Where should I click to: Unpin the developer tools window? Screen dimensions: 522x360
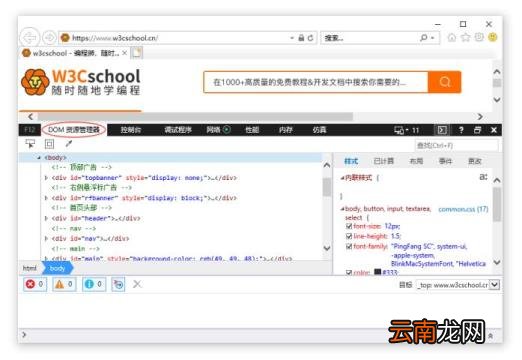(x=477, y=130)
